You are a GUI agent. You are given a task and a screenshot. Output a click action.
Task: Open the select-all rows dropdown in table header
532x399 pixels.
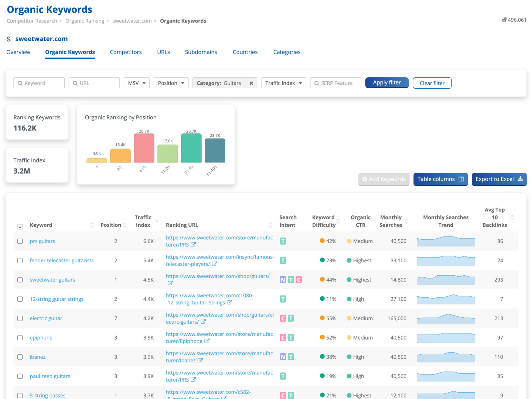[20, 227]
